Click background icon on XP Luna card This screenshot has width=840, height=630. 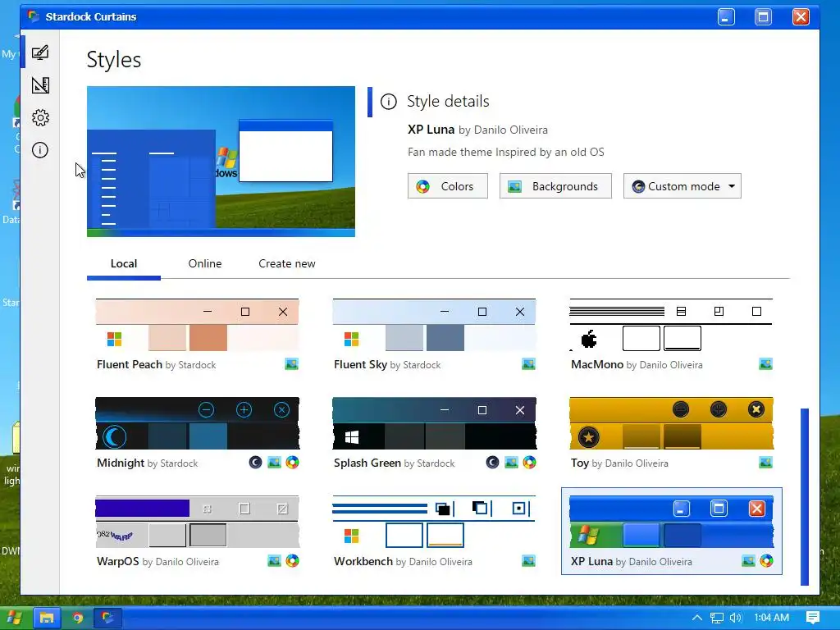(x=748, y=561)
